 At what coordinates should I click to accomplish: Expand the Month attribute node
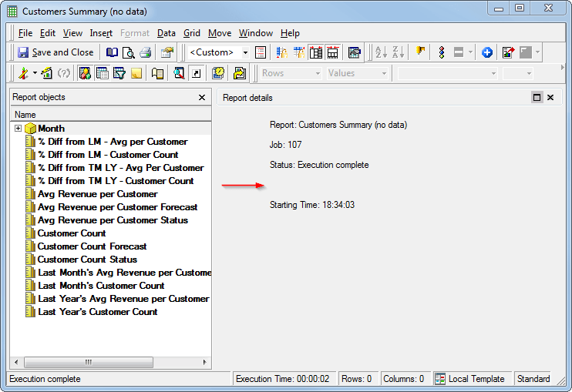[x=18, y=129]
